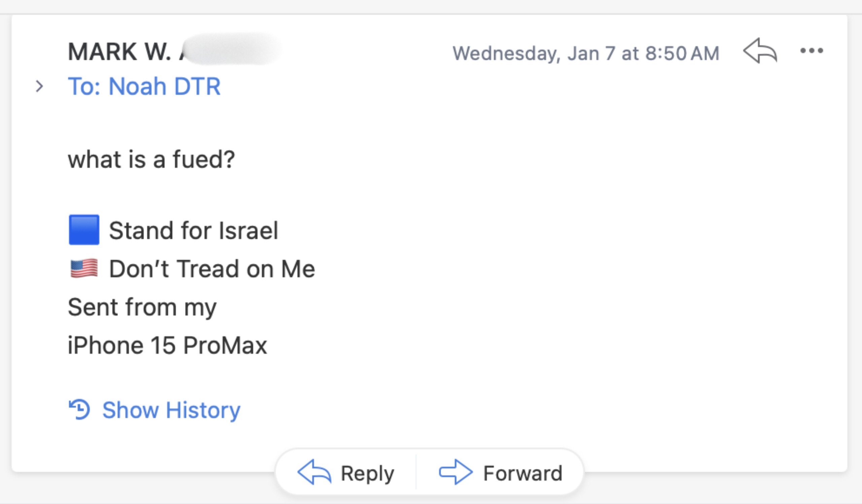
Task: Click the clock icon beside Show History
Action: click(79, 409)
